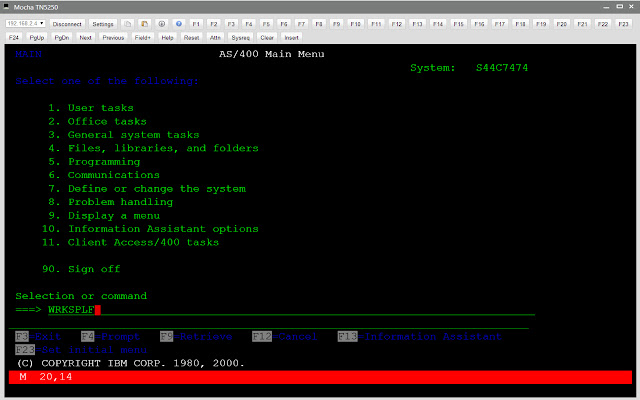Click the Paste clipboard icon
The image size is (640, 400).
coord(146,22)
